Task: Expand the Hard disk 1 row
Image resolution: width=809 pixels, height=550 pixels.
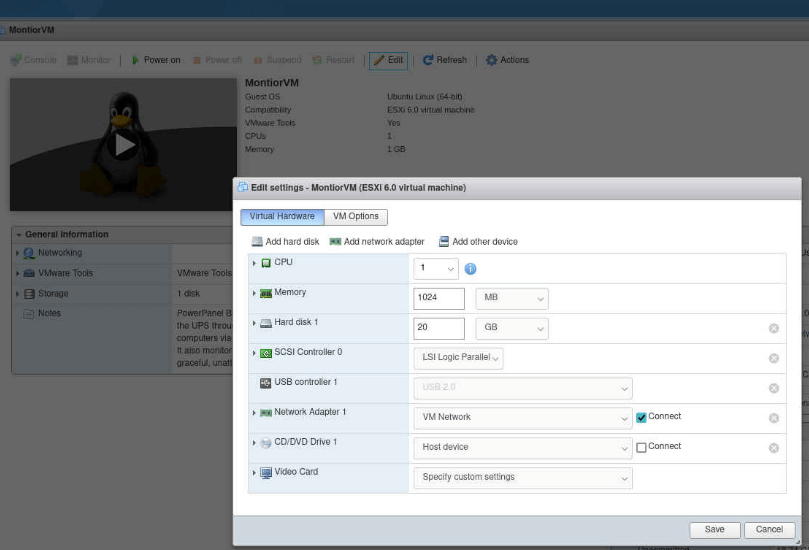Action: click(254, 323)
